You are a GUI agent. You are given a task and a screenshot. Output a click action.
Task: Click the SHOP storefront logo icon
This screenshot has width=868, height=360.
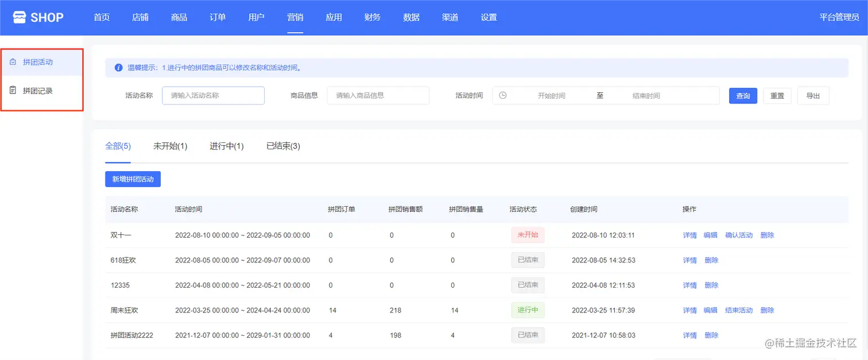[x=20, y=17]
